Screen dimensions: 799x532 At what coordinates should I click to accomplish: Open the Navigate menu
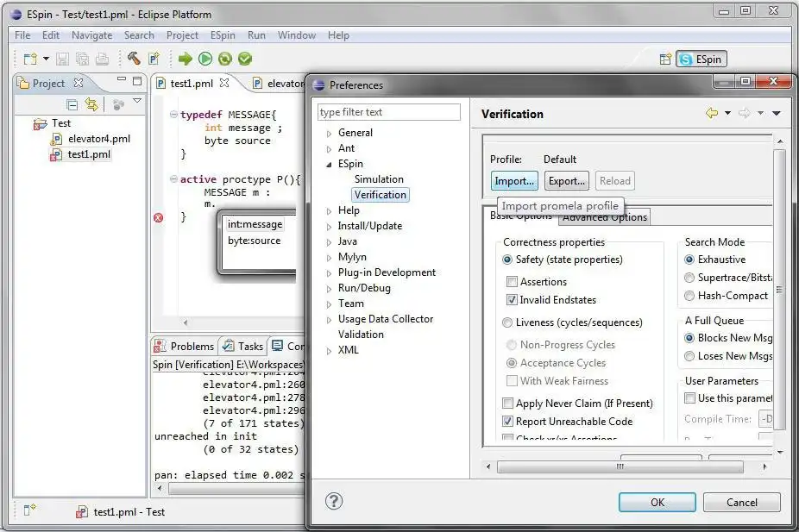pos(91,35)
